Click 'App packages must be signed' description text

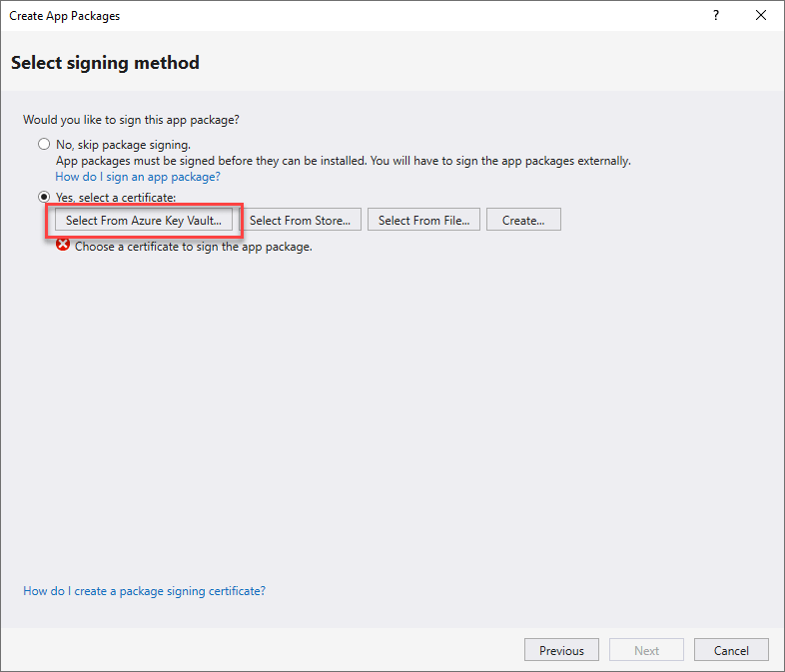(343, 161)
